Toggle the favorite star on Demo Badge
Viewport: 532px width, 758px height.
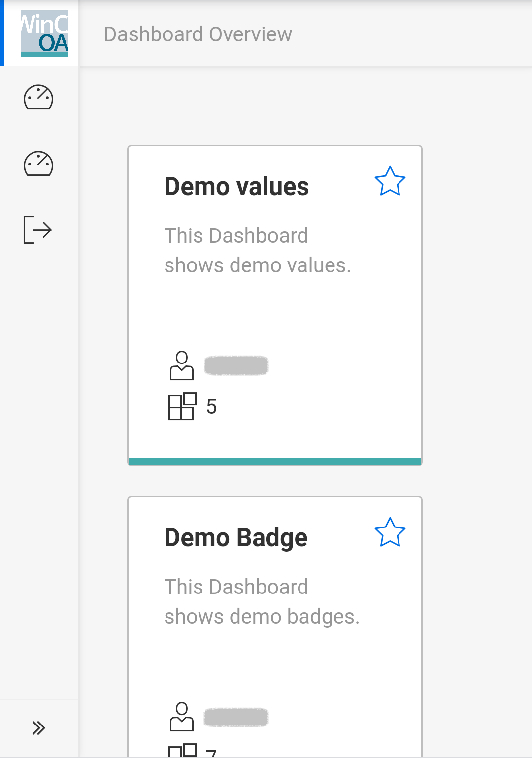tap(390, 532)
